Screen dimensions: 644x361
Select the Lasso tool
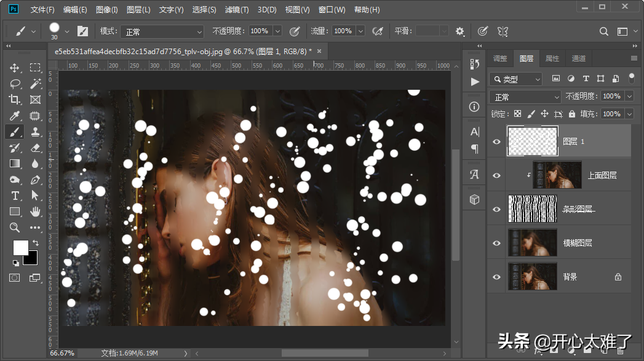click(15, 84)
